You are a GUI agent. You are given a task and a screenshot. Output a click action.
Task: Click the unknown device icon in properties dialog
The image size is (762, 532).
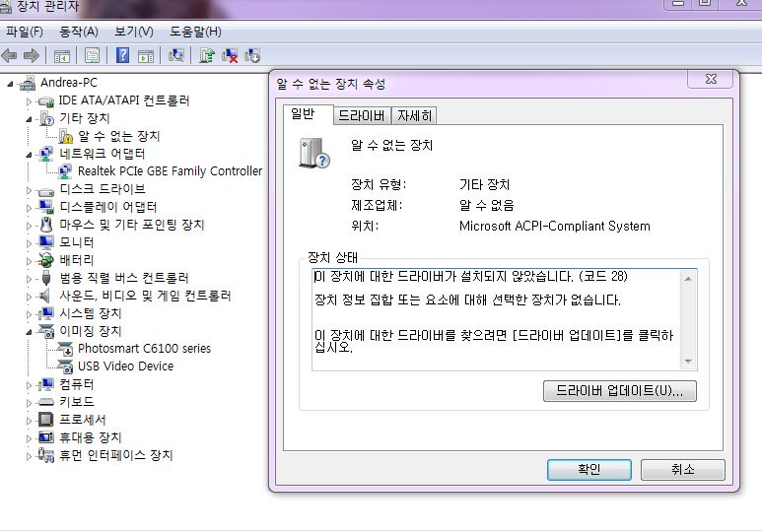pos(314,154)
